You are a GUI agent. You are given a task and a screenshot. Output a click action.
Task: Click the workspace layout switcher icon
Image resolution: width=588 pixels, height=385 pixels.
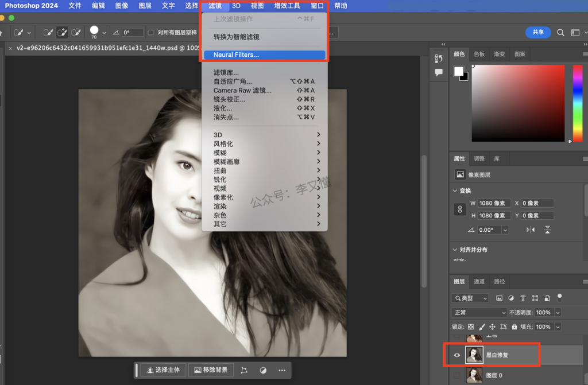575,33
